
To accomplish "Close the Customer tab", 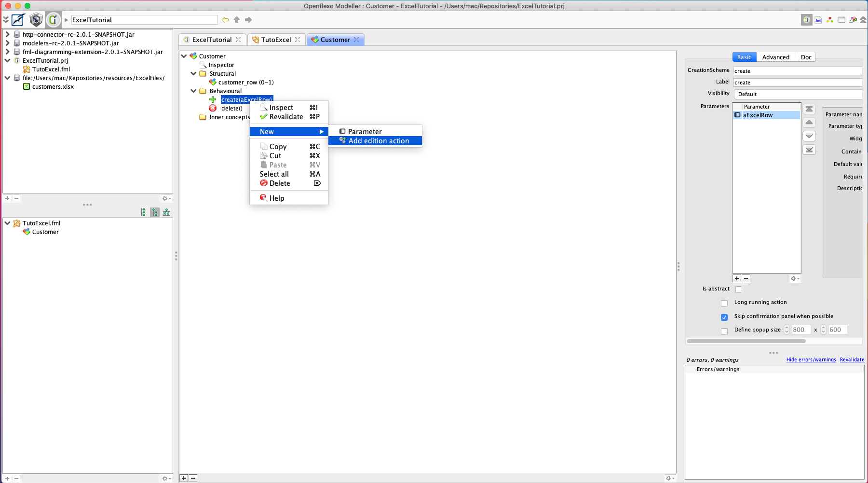I will pos(356,40).
